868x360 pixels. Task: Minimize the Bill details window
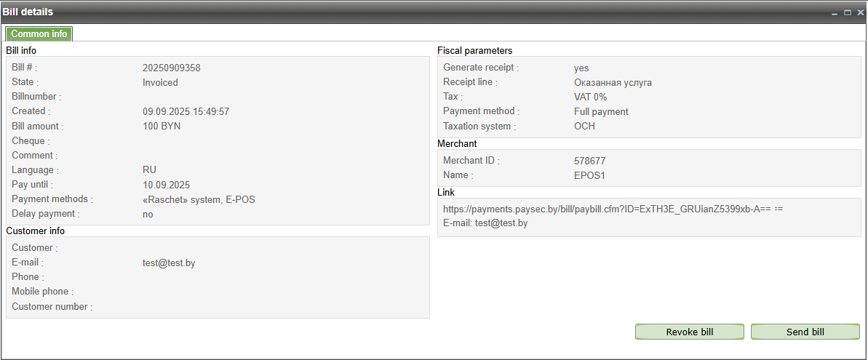coord(834,12)
